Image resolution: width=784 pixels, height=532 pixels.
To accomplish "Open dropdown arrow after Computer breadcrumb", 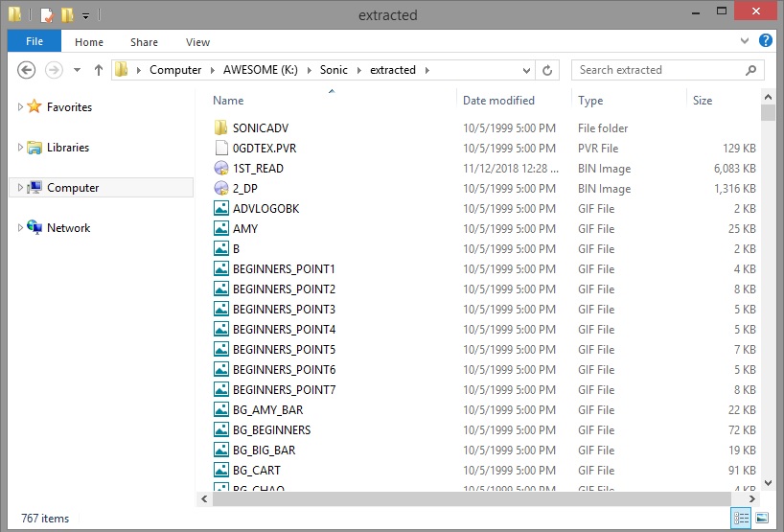I will tap(212, 70).
